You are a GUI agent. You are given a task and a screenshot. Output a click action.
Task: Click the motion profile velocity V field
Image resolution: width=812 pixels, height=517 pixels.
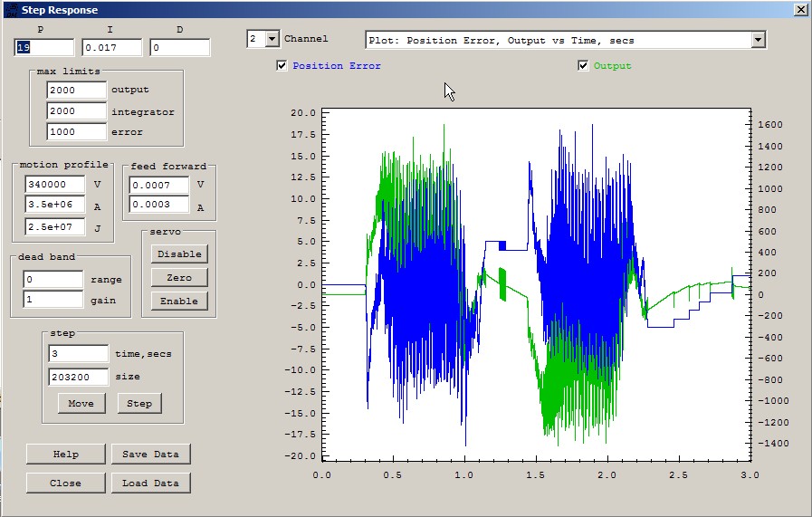56,184
